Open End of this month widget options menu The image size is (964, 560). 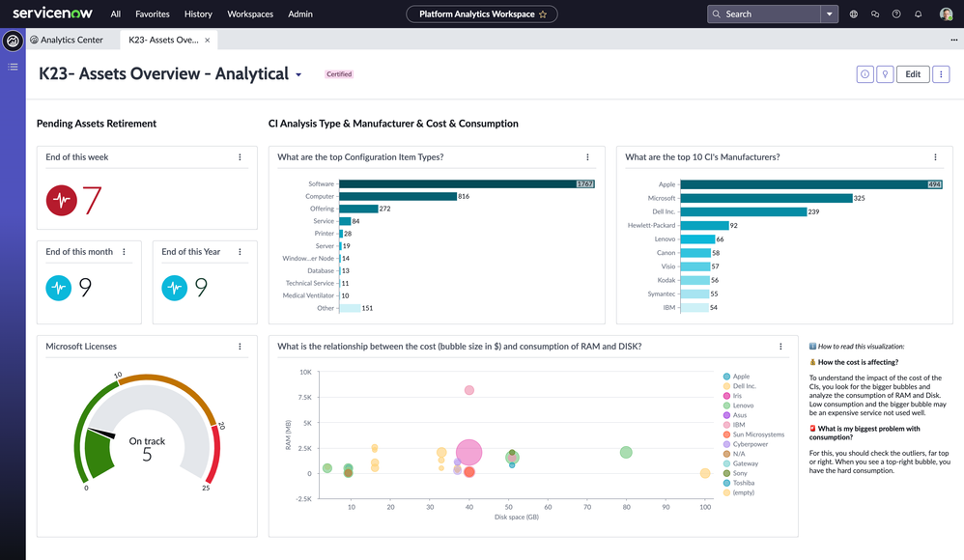pyautogui.click(x=125, y=252)
